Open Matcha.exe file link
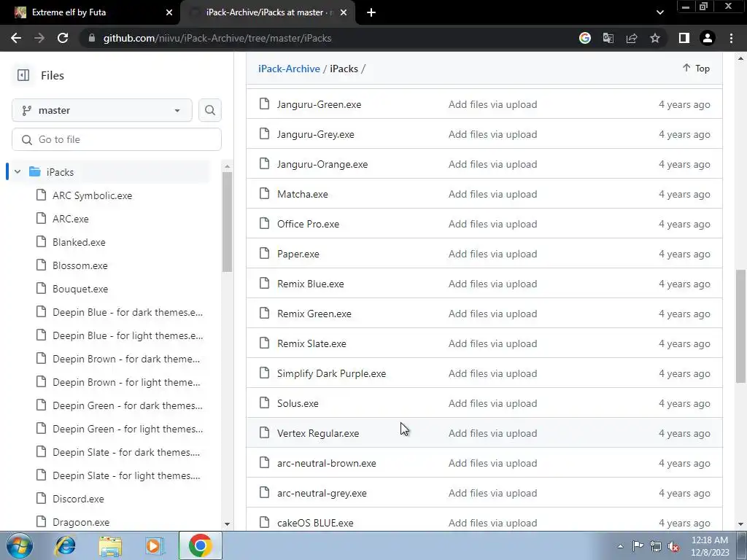The height and width of the screenshot is (560, 747). [x=303, y=194]
